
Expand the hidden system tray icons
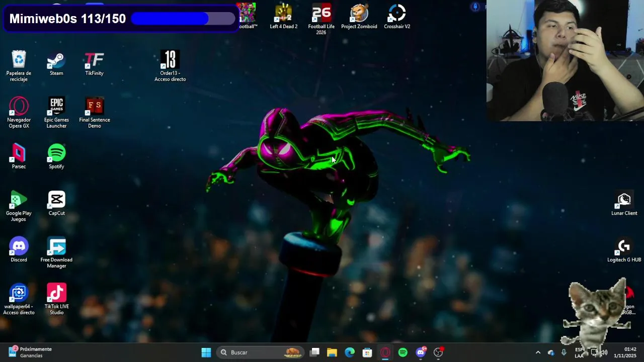(x=538, y=352)
